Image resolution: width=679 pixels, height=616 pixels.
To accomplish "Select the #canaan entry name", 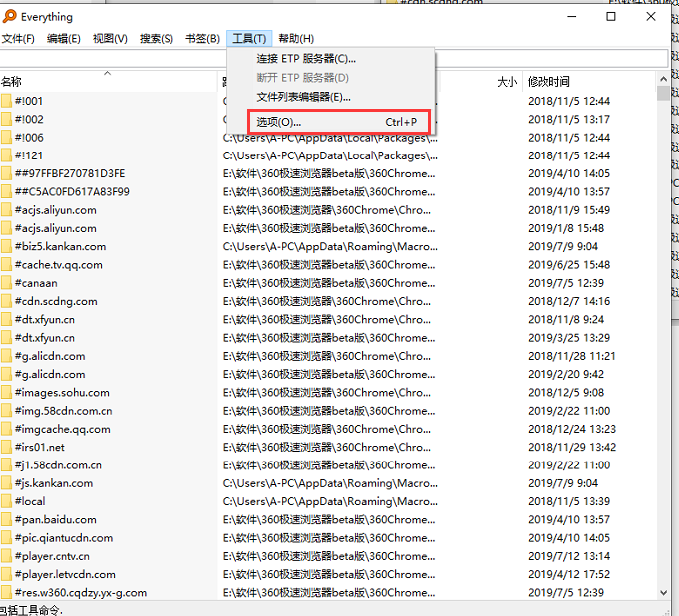I will pyautogui.click(x=36, y=283).
